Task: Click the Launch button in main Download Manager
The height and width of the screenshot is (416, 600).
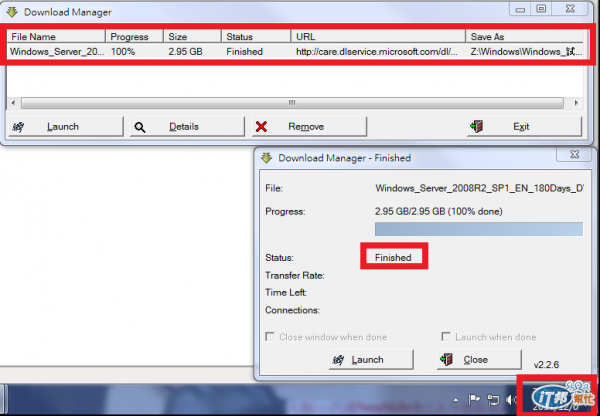Action: [x=66, y=127]
